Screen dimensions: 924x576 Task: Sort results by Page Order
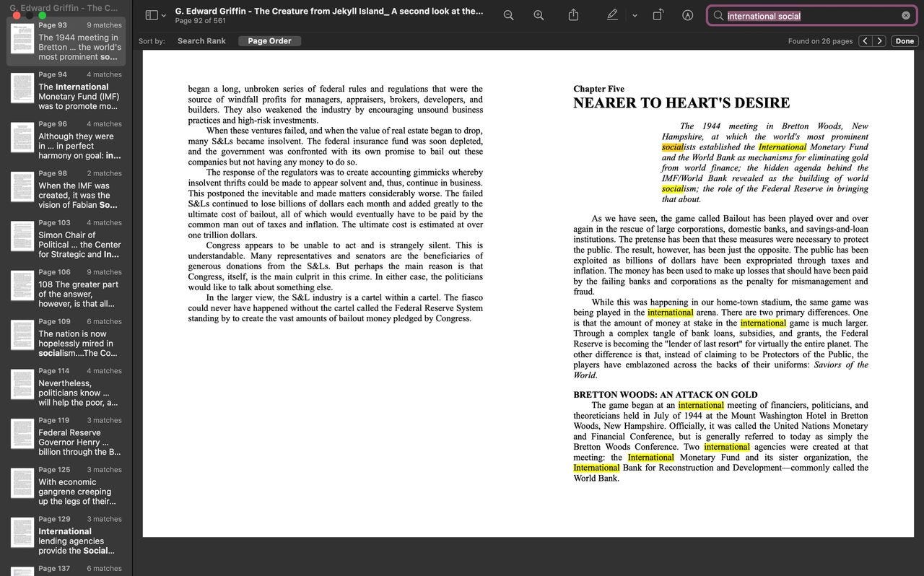point(269,41)
